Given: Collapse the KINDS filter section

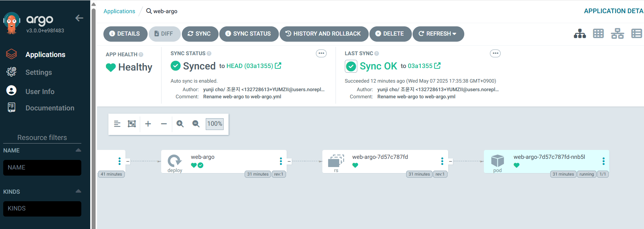Looking at the screenshot, I should [x=78, y=191].
